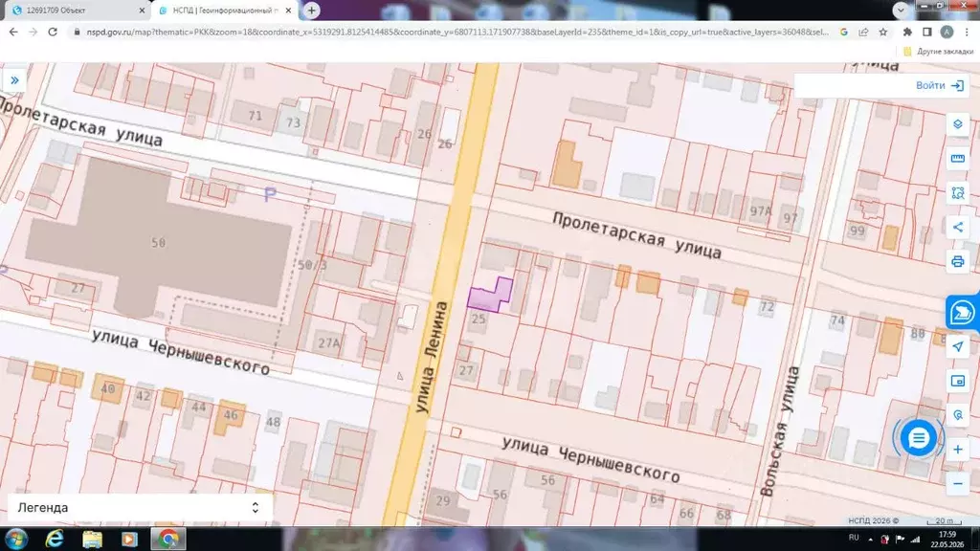Open the Chrome three-dot menu
Image resolution: width=980 pixels, height=551 pixels.
[x=968, y=32]
